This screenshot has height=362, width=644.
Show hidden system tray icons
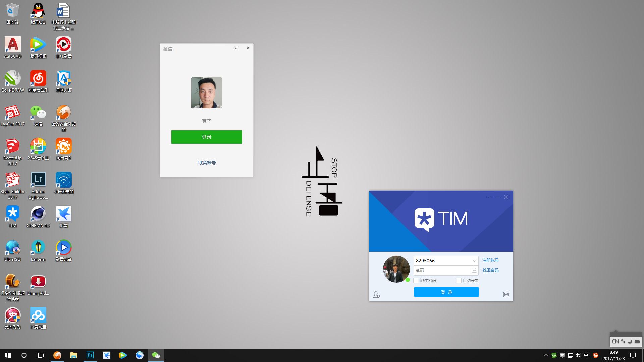point(546,355)
